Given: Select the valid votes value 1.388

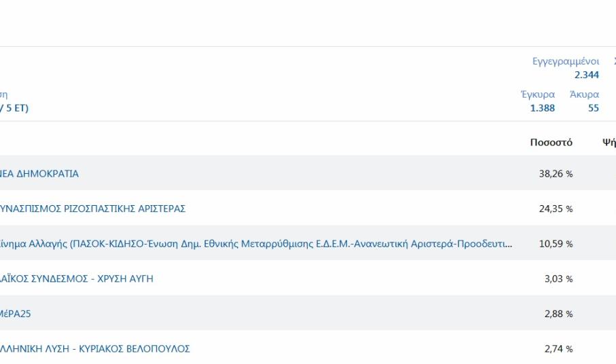Looking at the screenshot, I should [x=542, y=108].
